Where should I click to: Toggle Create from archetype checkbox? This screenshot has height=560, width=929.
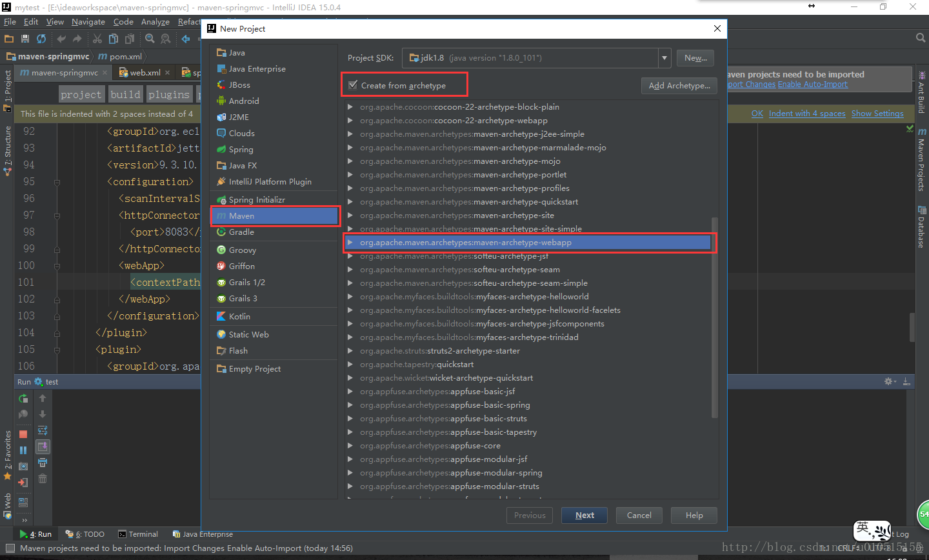coord(353,85)
